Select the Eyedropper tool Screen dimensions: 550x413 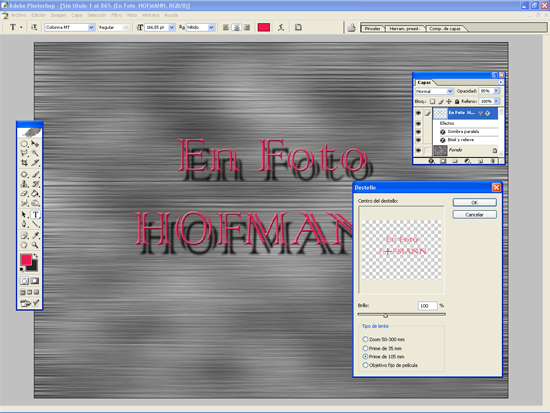point(35,235)
